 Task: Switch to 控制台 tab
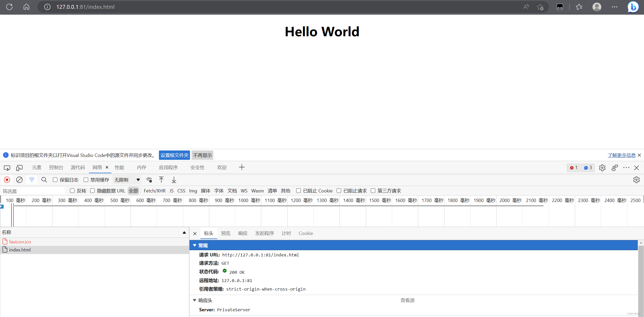pyautogui.click(x=56, y=168)
